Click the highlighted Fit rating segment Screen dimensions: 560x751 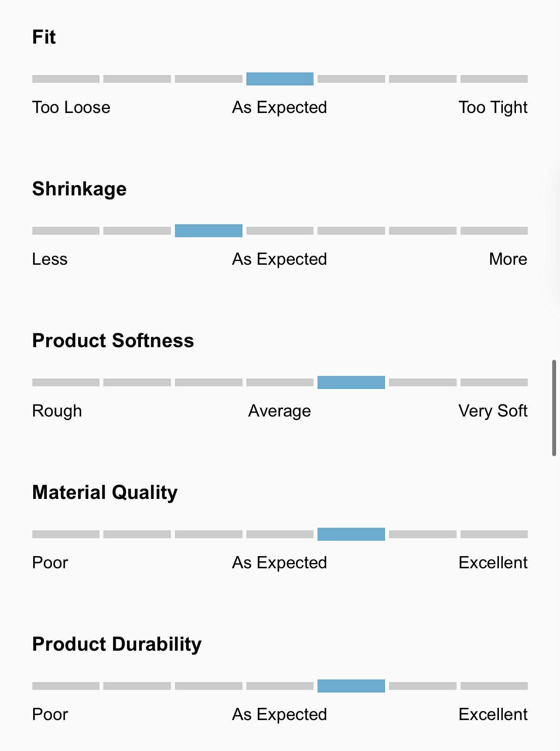click(x=280, y=79)
